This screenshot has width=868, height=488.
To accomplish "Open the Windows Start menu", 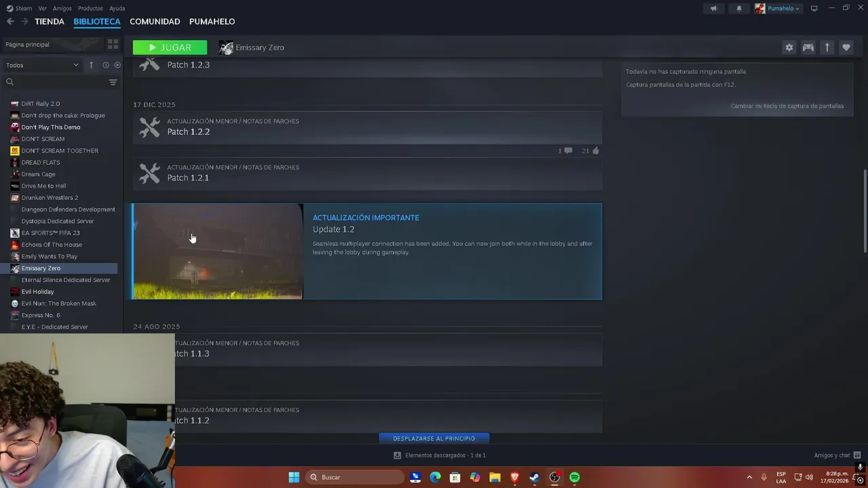I will (294, 477).
